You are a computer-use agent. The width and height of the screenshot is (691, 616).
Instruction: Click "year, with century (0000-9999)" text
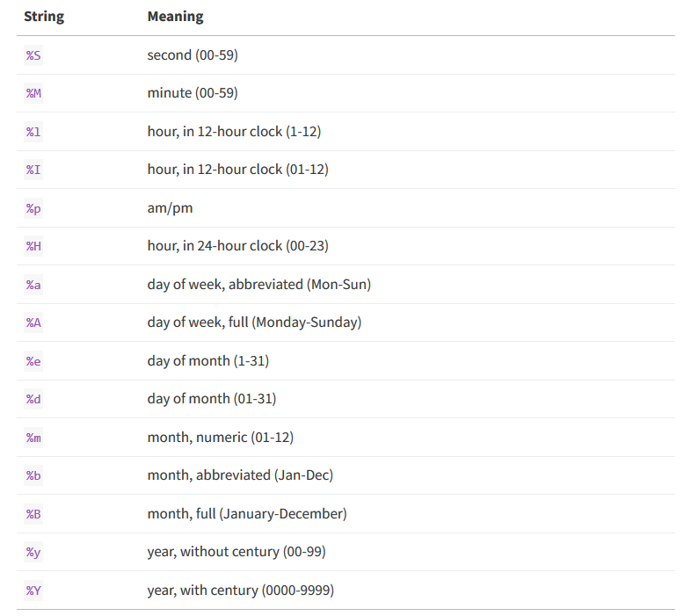pos(241,591)
